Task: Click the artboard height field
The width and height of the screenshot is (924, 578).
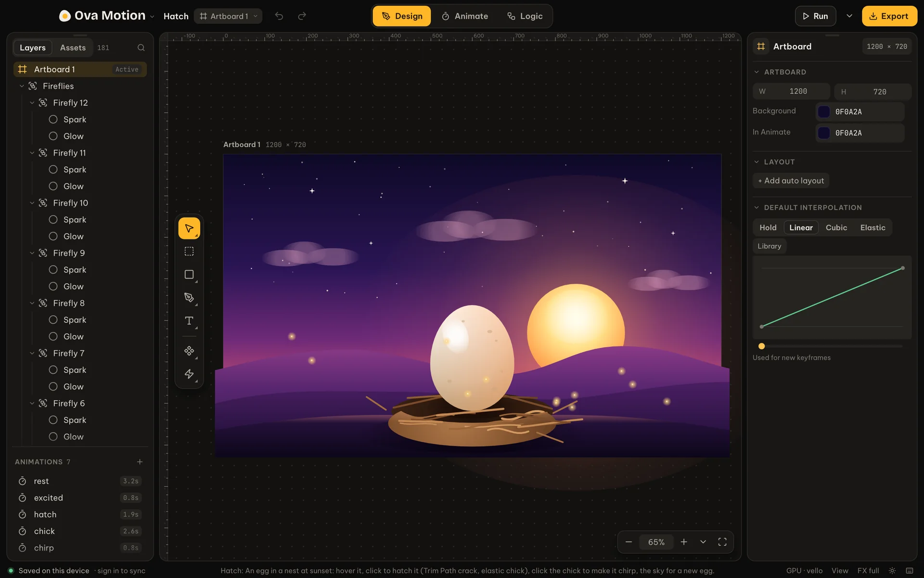Action: tap(873, 92)
